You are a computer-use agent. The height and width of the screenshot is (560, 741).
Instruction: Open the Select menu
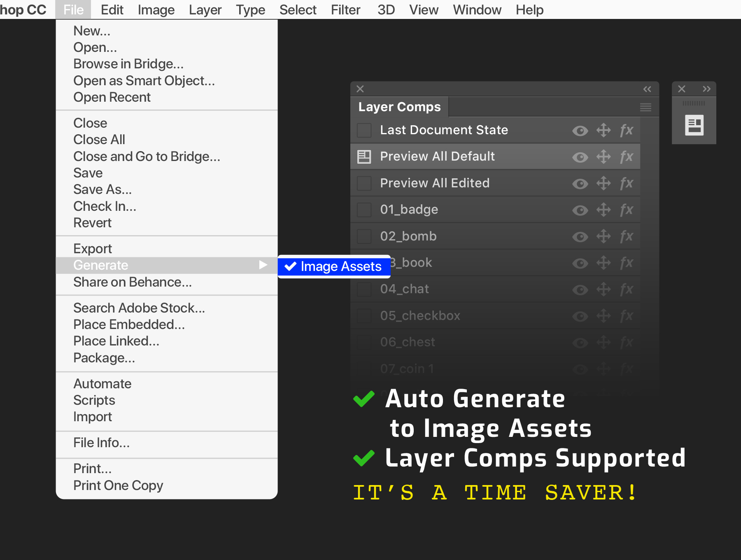coord(298,9)
